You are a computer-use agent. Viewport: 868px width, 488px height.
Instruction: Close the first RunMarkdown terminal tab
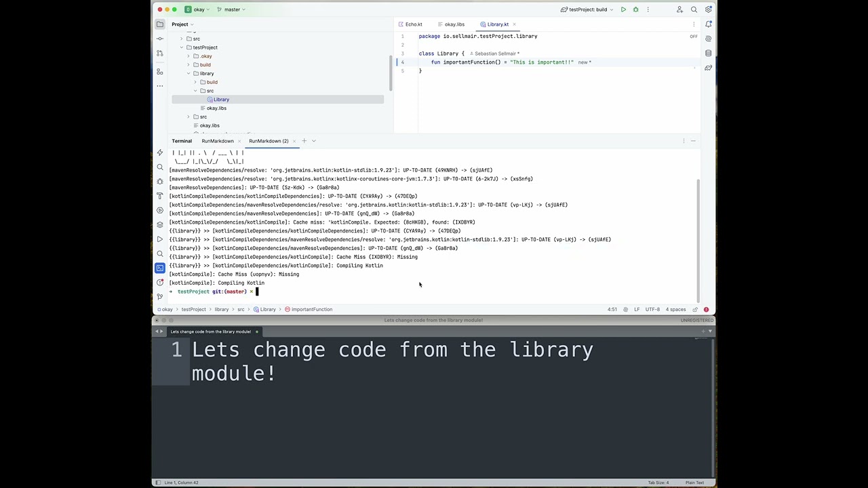click(x=239, y=141)
